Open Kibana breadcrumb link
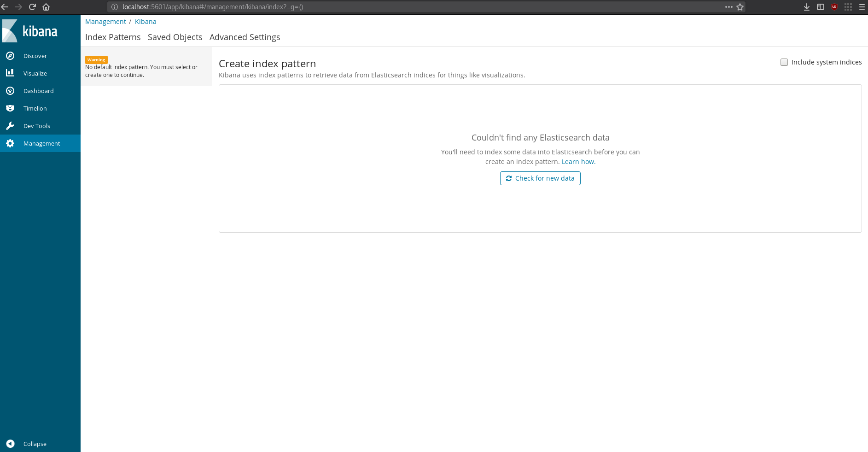The image size is (868, 452). point(146,22)
